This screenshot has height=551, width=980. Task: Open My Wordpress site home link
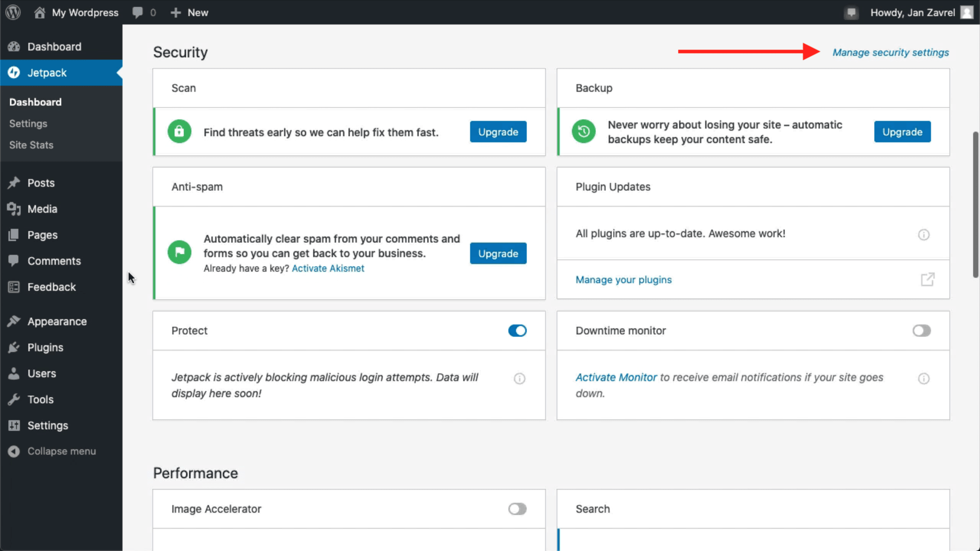click(76, 12)
